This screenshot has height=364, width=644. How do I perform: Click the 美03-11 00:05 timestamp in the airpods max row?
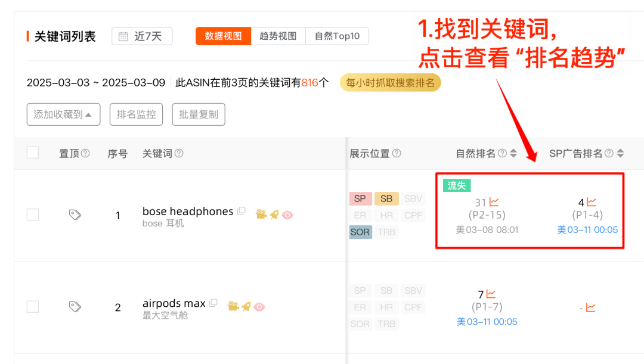[x=487, y=322]
